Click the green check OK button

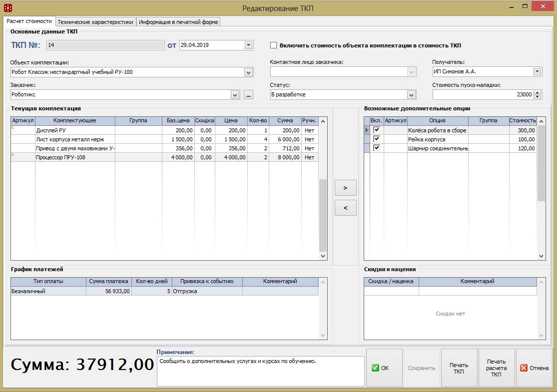pyautogui.click(x=384, y=368)
